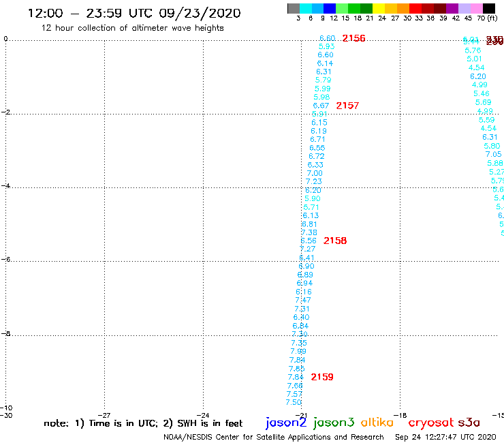Click wave height value 6.72
This screenshot has height=443, width=504.
tap(317, 156)
